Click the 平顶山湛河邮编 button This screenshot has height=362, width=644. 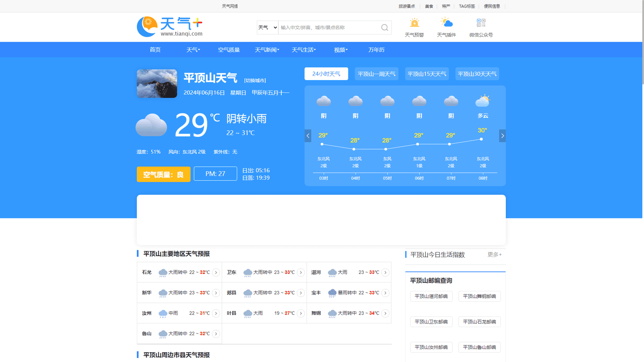tap(431, 296)
